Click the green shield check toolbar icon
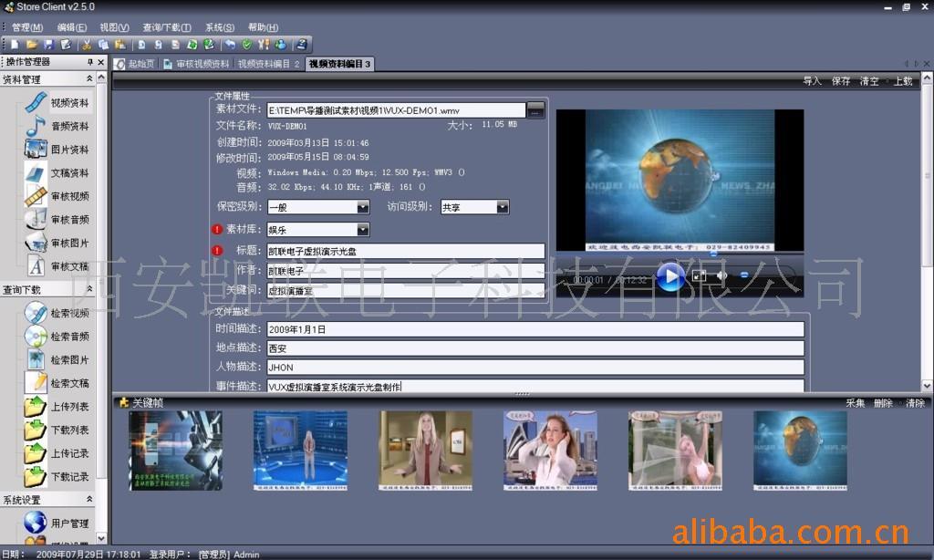 [x=246, y=44]
